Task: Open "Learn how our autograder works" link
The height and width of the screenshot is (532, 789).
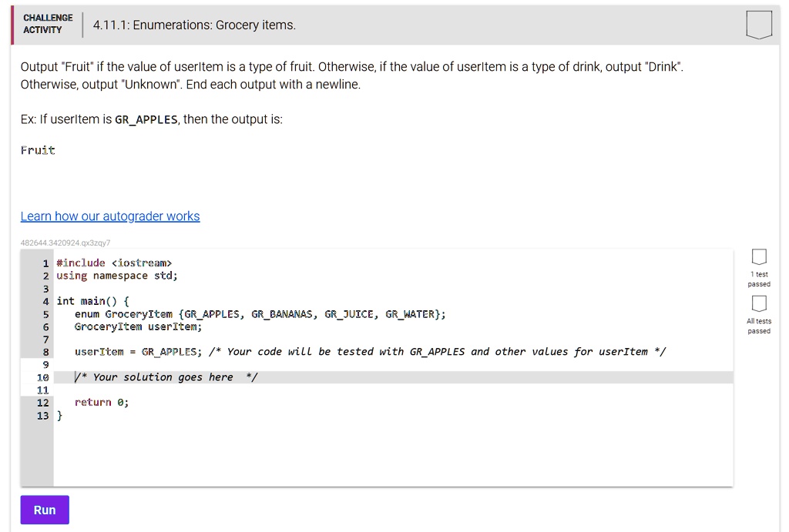Action: (x=110, y=216)
